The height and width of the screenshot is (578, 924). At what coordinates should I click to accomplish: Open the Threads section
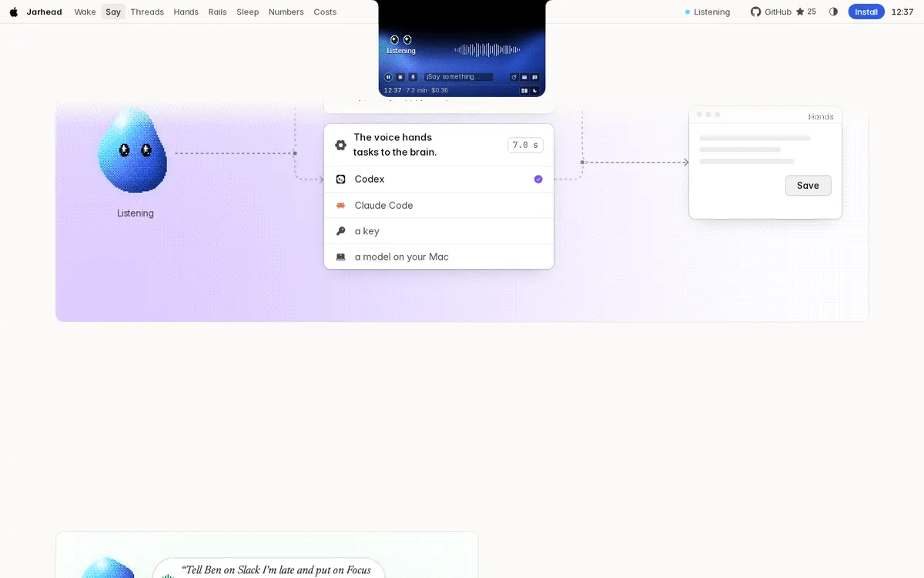click(147, 12)
